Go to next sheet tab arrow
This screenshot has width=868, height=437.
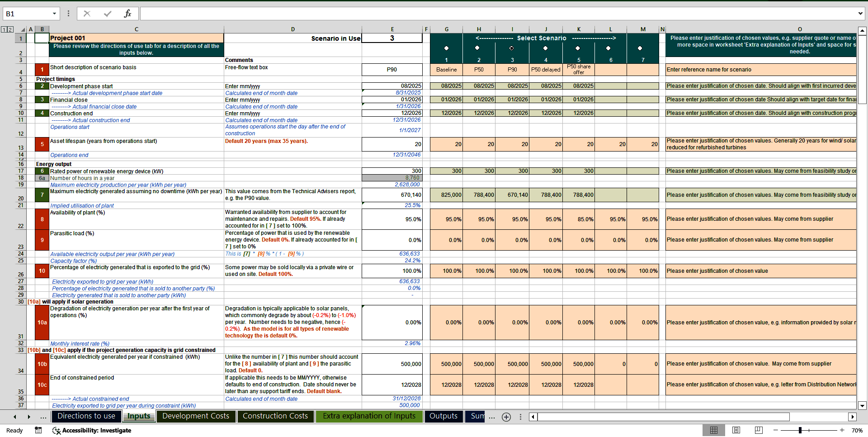29,417
